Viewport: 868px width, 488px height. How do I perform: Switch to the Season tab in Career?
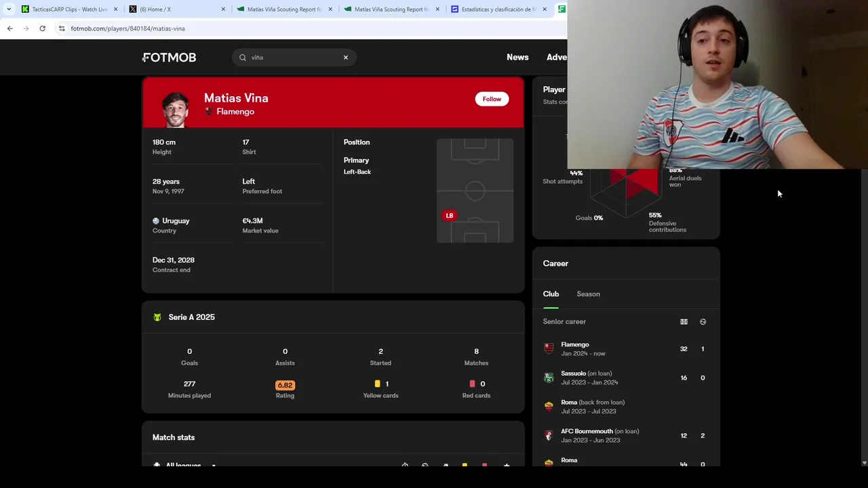588,294
